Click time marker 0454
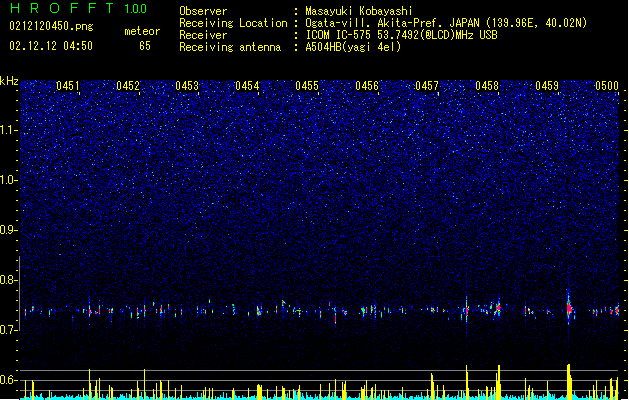Viewport: 629px width, 400px height. pyautogui.click(x=247, y=86)
